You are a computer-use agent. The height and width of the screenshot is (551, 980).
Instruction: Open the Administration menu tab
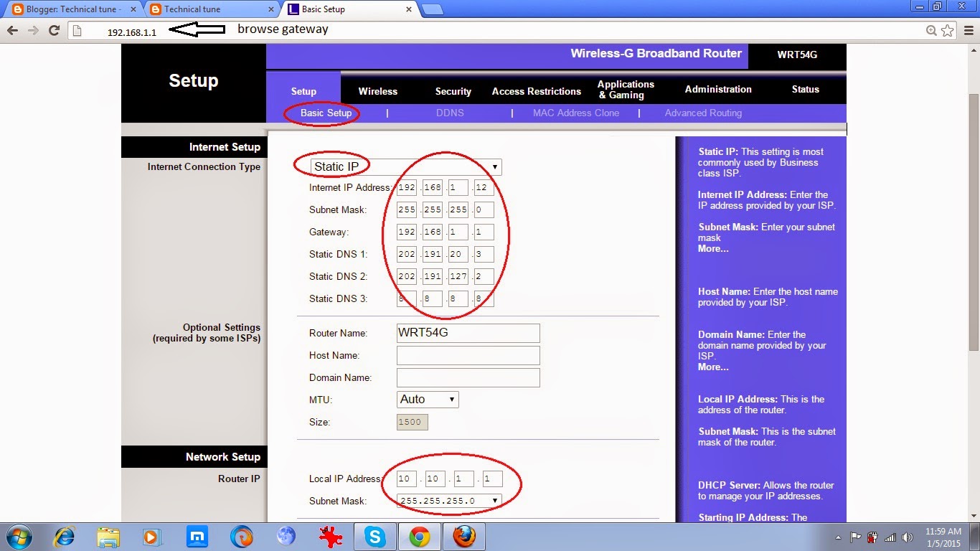[718, 89]
